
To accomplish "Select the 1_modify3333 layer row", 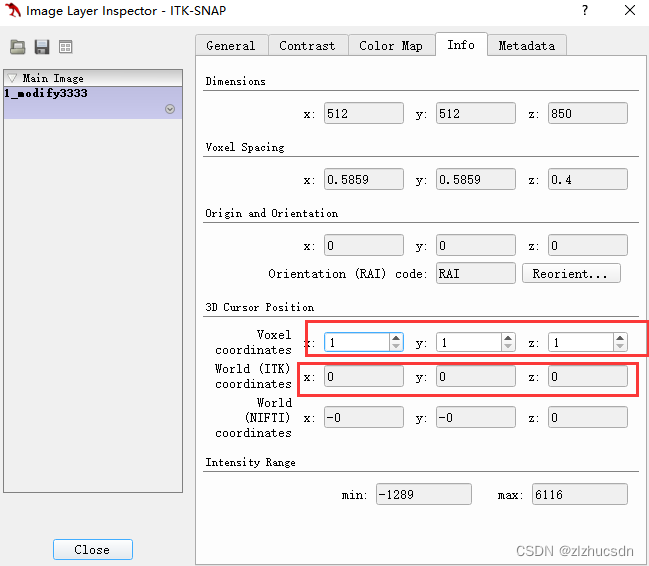I will pyautogui.click(x=93, y=102).
